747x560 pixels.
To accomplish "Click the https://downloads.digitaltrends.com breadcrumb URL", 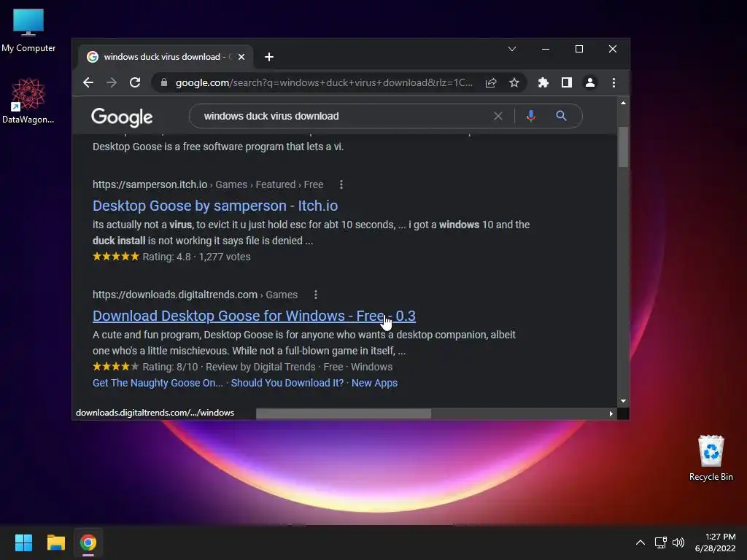I will (175, 295).
